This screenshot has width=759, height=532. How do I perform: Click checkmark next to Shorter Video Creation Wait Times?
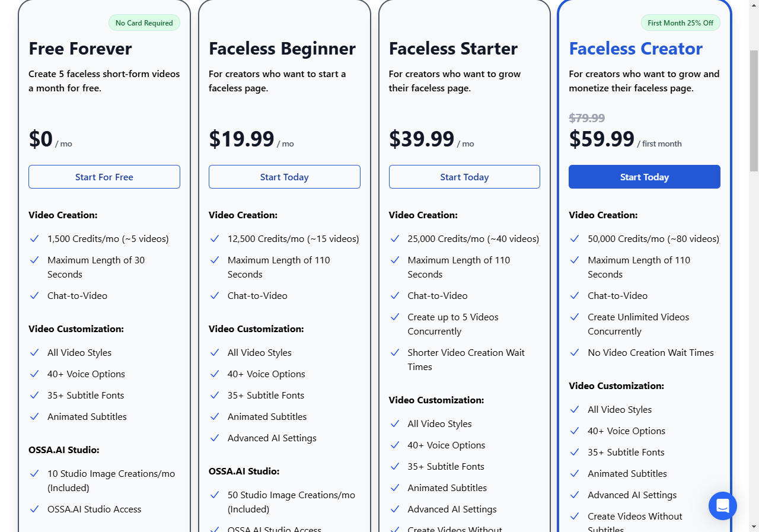pos(395,352)
